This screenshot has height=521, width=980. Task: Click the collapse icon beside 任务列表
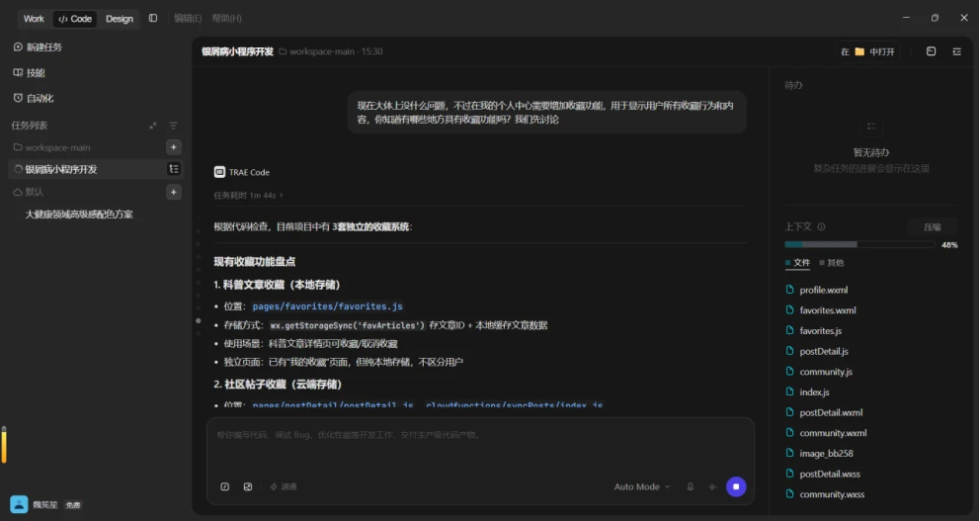pyautogui.click(x=153, y=126)
